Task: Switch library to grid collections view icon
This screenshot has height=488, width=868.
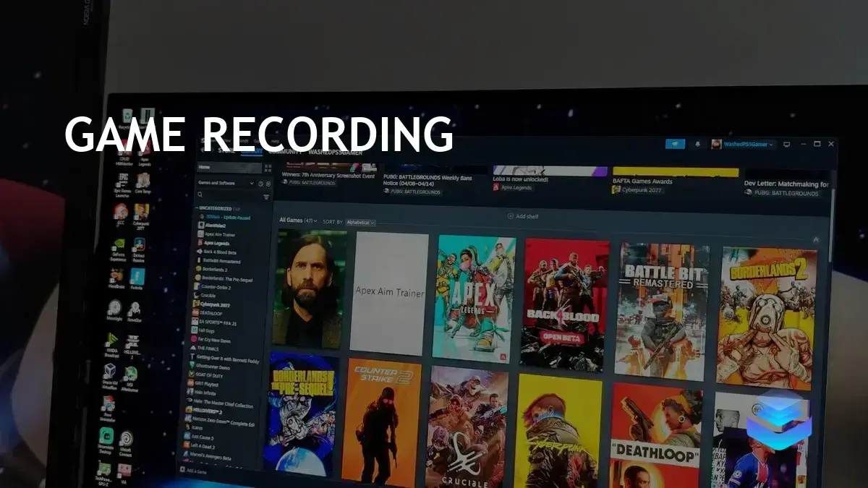Action: coord(268,167)
